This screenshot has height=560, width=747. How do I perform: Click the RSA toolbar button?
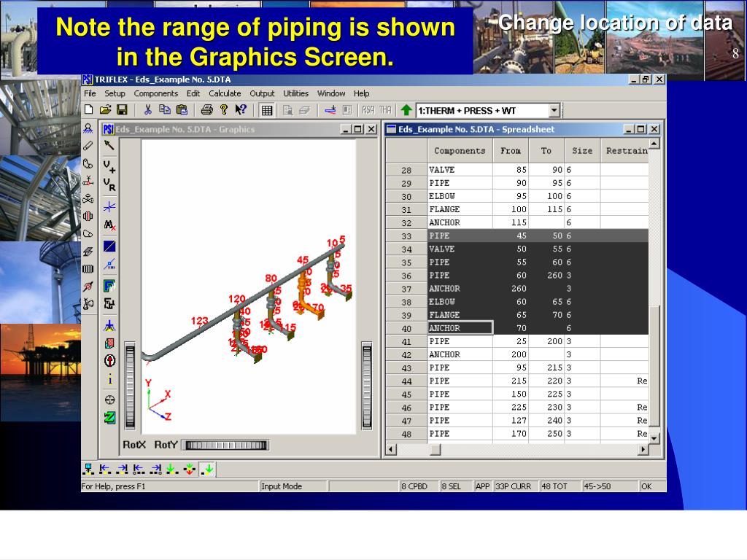tap(368, 111)
